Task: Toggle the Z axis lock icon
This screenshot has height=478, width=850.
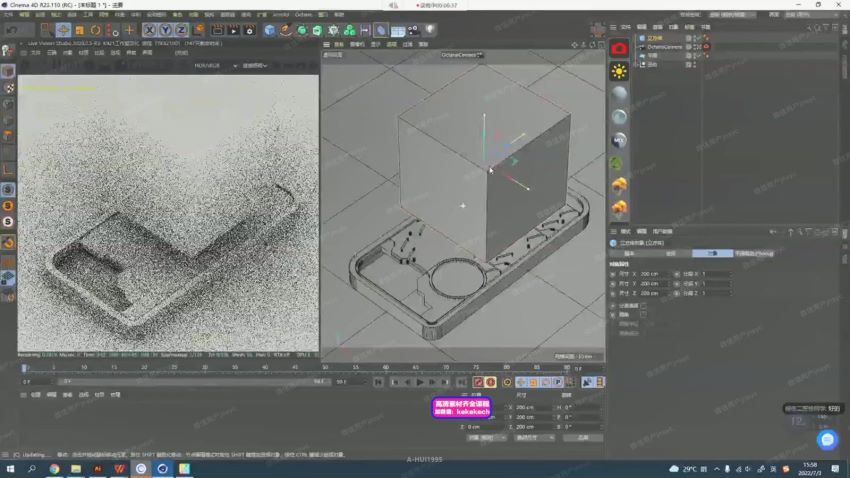Action: coord(181,30)
